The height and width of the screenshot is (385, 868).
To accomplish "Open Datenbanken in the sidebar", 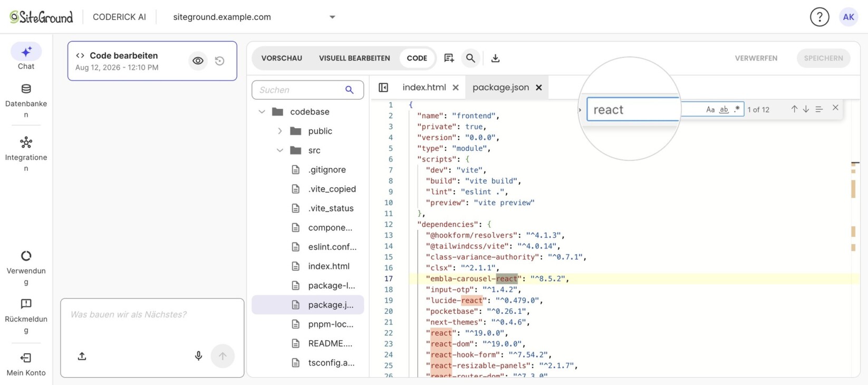I will (26, 101).
